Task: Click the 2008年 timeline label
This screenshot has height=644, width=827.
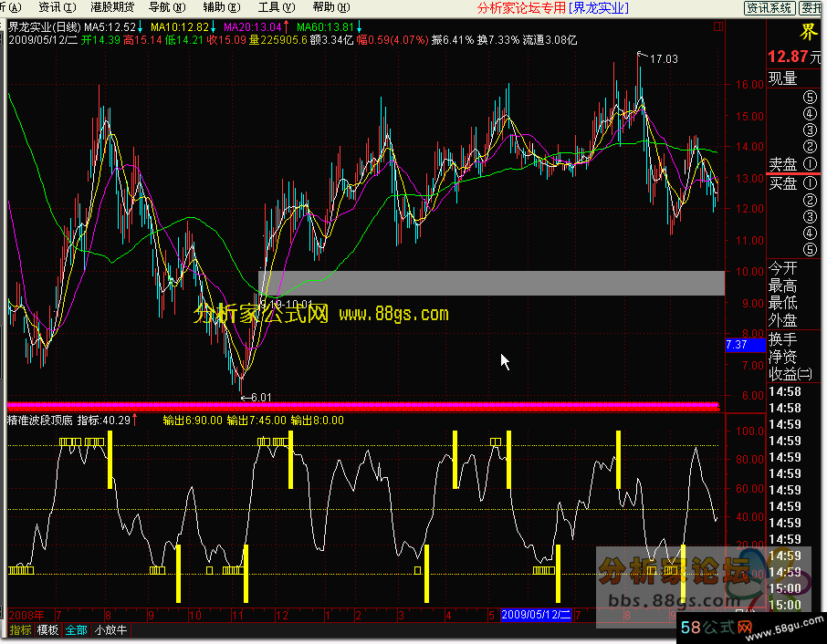Action: point(26,615)
